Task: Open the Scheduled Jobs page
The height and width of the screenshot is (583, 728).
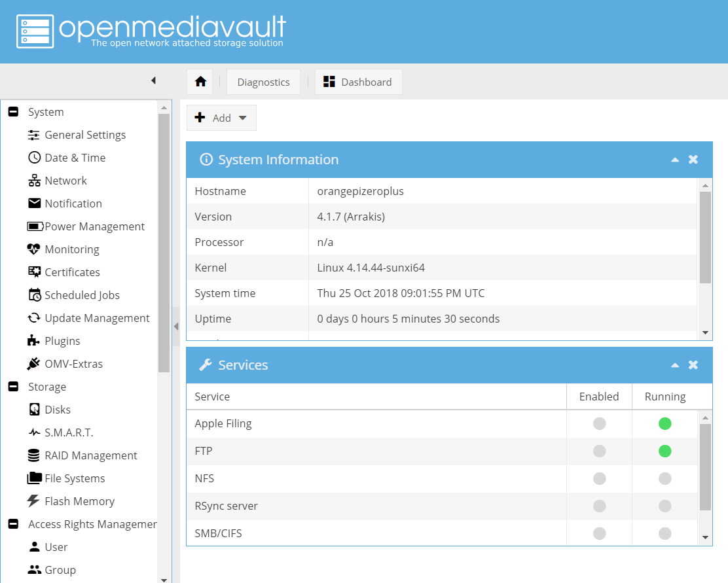Action: pyautogui.click(x=82, y=295)
